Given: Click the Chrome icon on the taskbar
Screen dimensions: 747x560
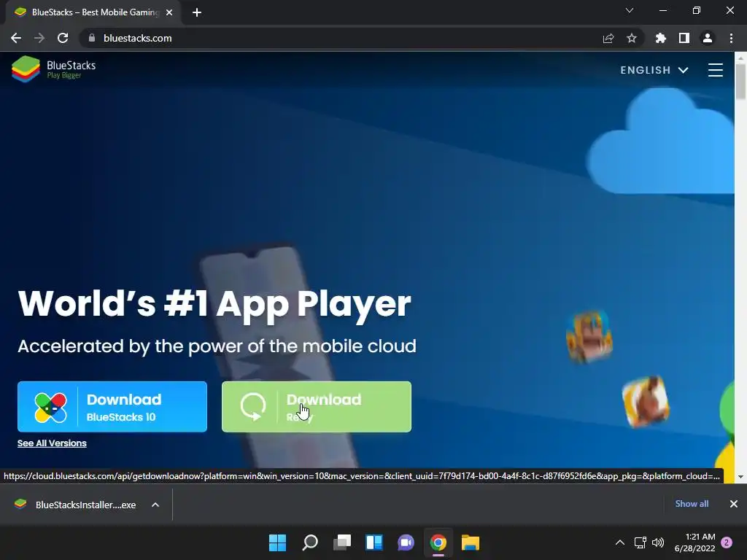Looking at the screenshot, I should (438, 542).
